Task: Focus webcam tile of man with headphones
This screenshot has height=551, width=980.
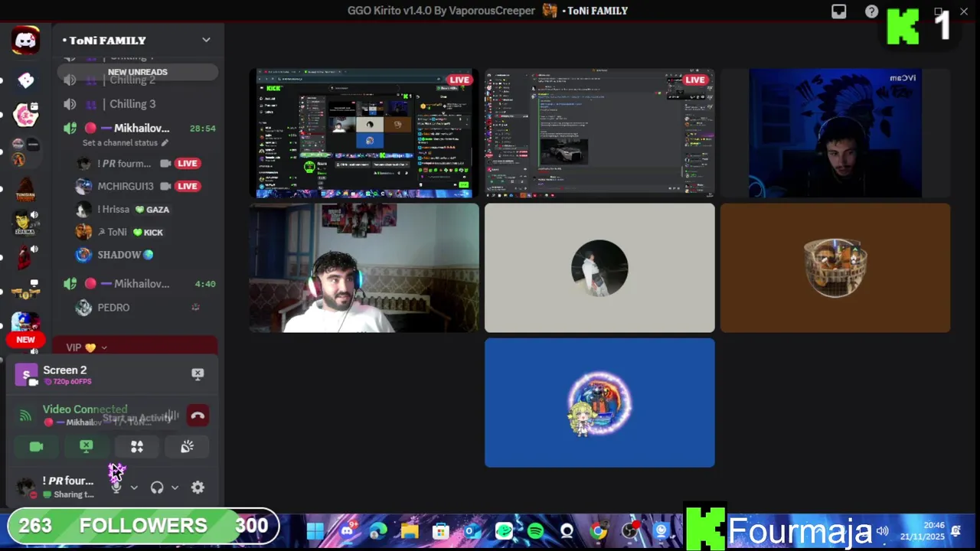Action: coord(364,268)
